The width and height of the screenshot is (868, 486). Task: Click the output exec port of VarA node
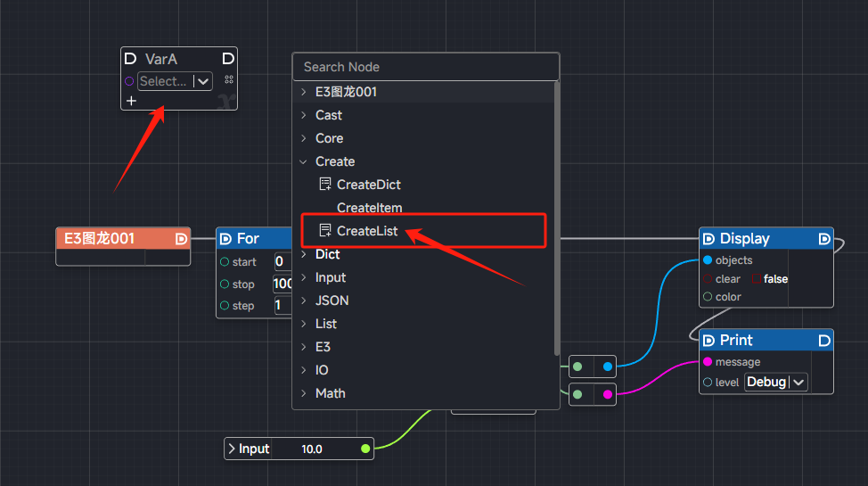tap(227, 59)
